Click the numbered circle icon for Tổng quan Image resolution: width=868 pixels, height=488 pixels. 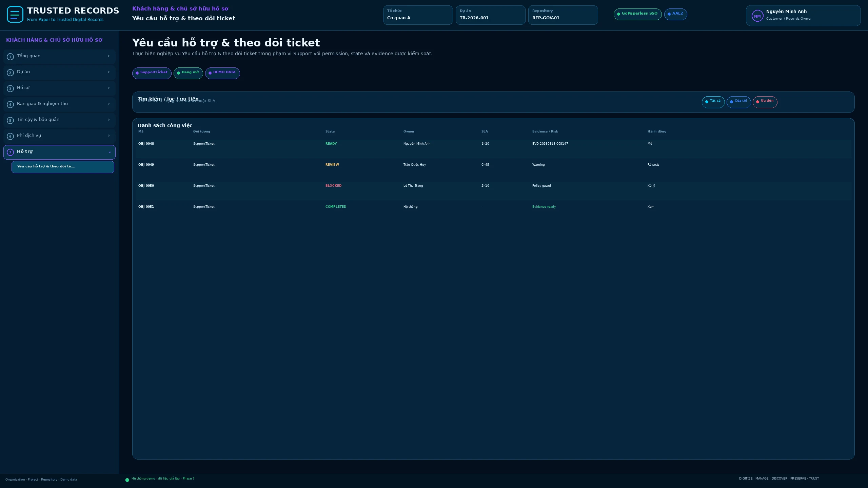coord(10,57)
